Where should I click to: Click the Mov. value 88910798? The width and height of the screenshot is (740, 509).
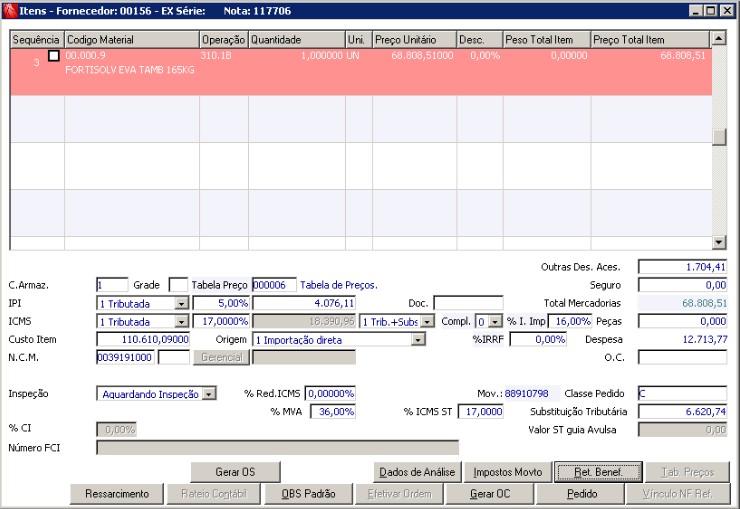point(527,393)
